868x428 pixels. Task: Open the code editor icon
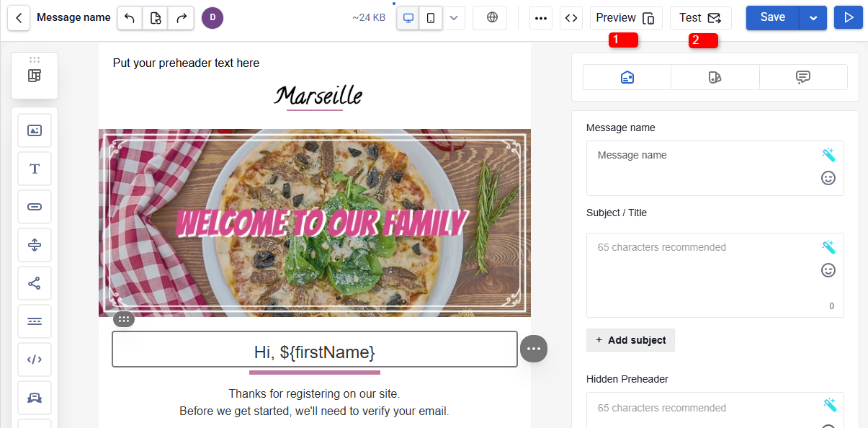(571, 18)
